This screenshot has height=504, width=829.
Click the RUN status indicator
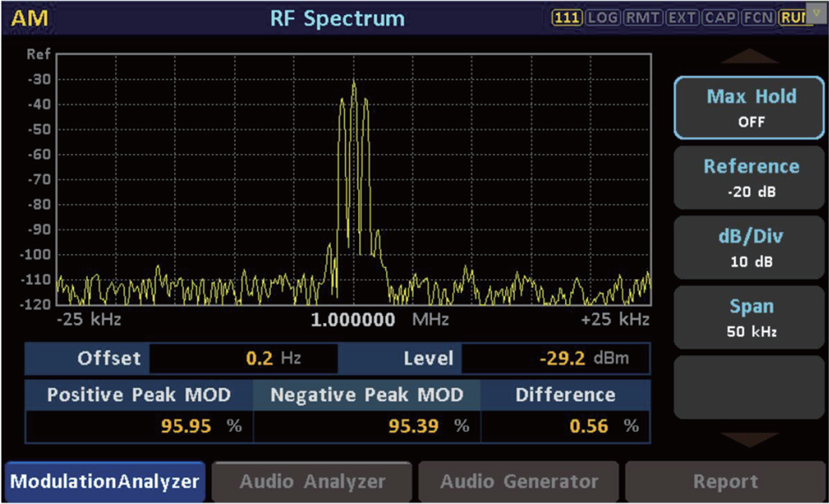coord(792,18)
